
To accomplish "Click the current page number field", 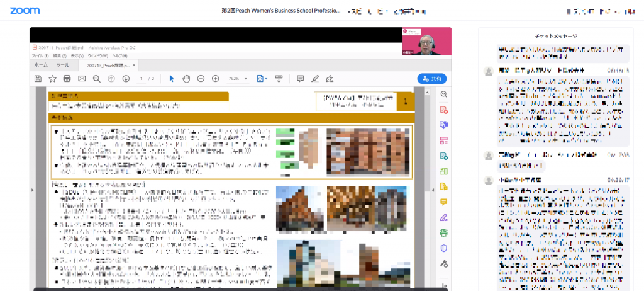I will coord(141,79).
